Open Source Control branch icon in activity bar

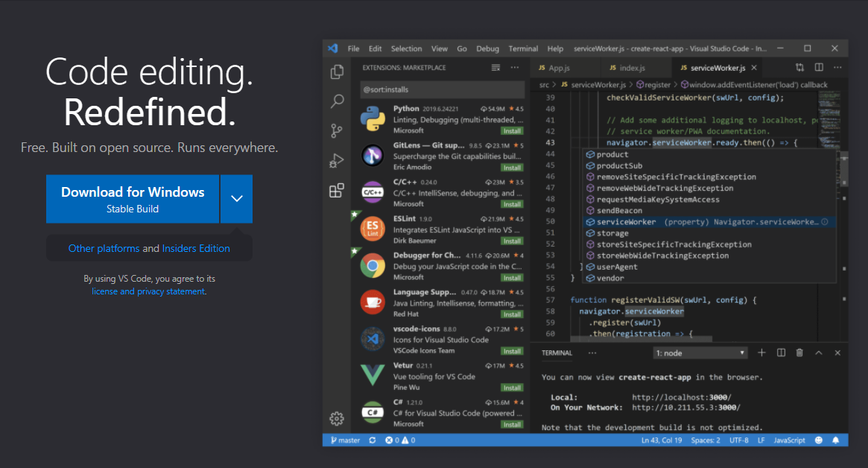pyautogui.click(x=337, y=130)
